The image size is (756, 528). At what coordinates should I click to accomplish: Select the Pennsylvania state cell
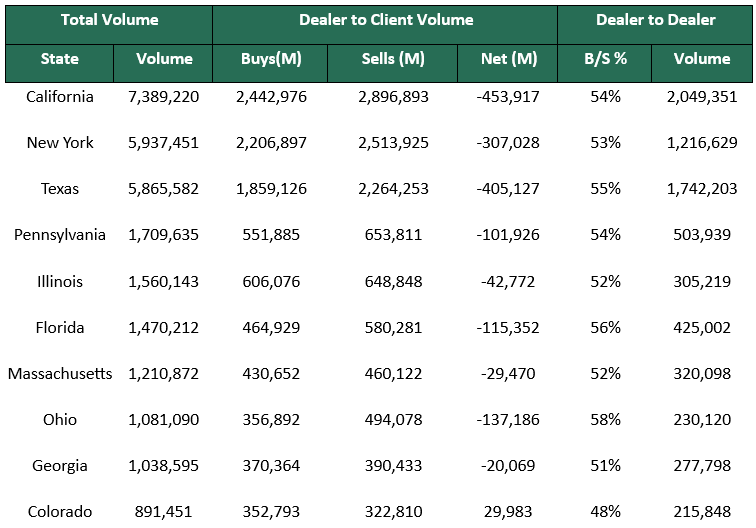[x=60, y=235]
